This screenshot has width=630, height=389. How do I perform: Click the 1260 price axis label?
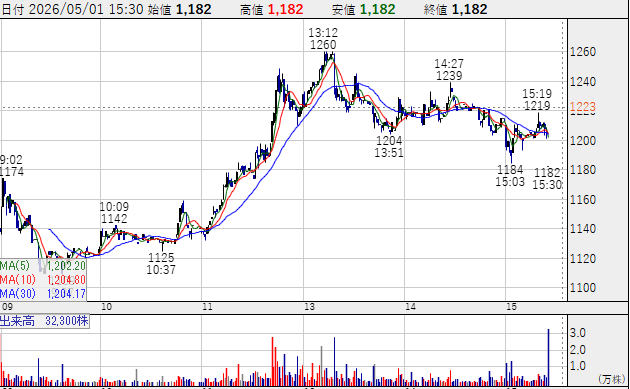tap(583, 52)
